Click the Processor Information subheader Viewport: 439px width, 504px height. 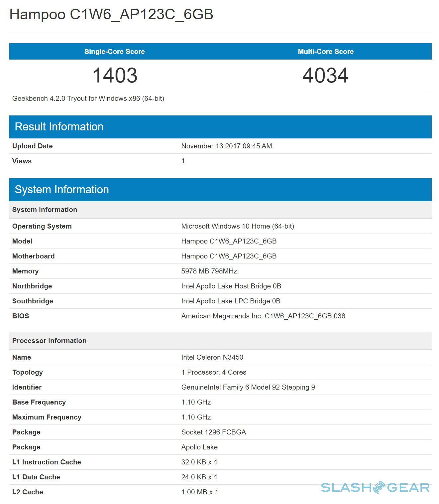49,341
